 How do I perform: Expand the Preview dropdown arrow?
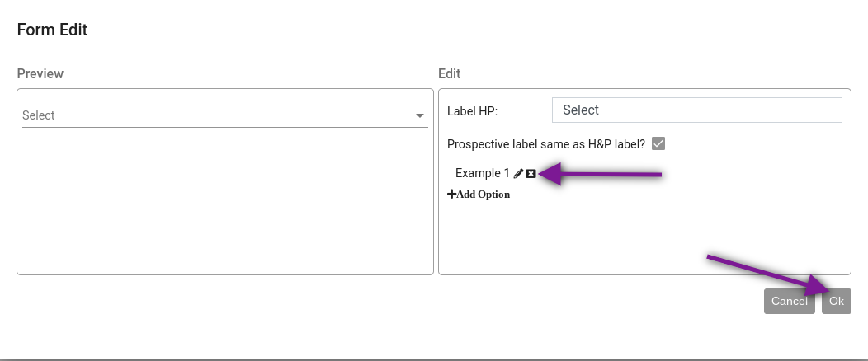click(x=419, y=116)
